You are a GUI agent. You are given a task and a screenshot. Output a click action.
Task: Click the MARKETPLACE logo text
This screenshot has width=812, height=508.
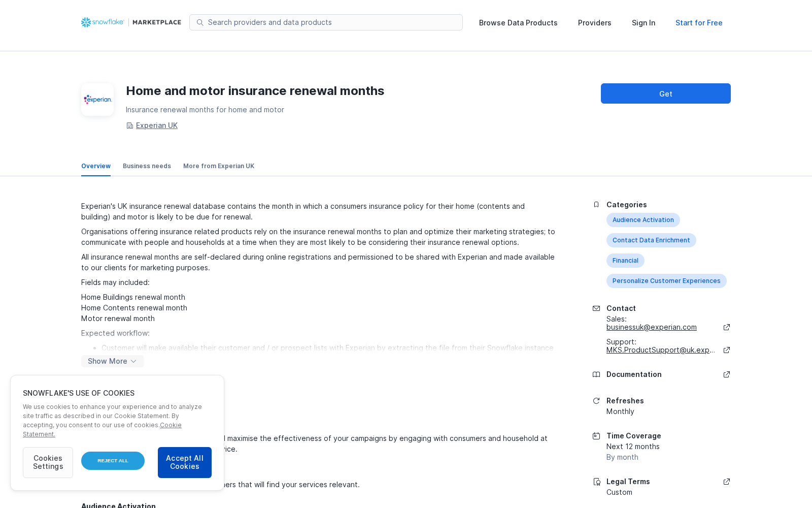[x=157, y=22]
